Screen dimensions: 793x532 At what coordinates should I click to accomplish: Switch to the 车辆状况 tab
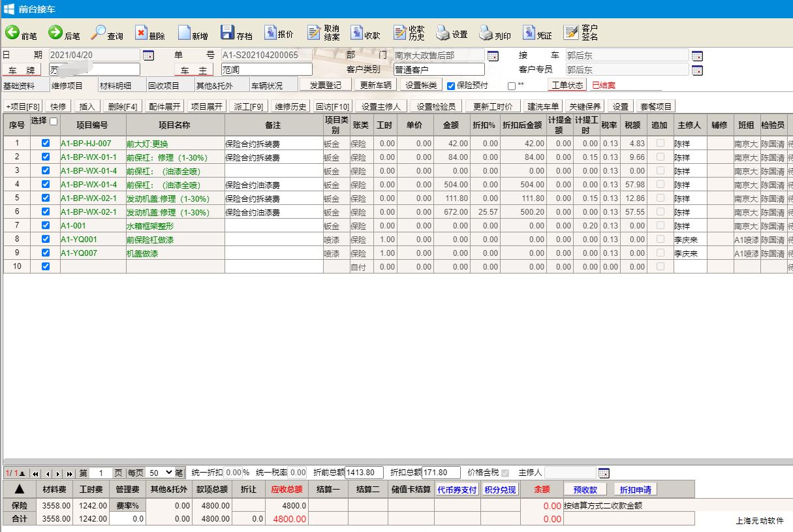click(x=267, y=86)
